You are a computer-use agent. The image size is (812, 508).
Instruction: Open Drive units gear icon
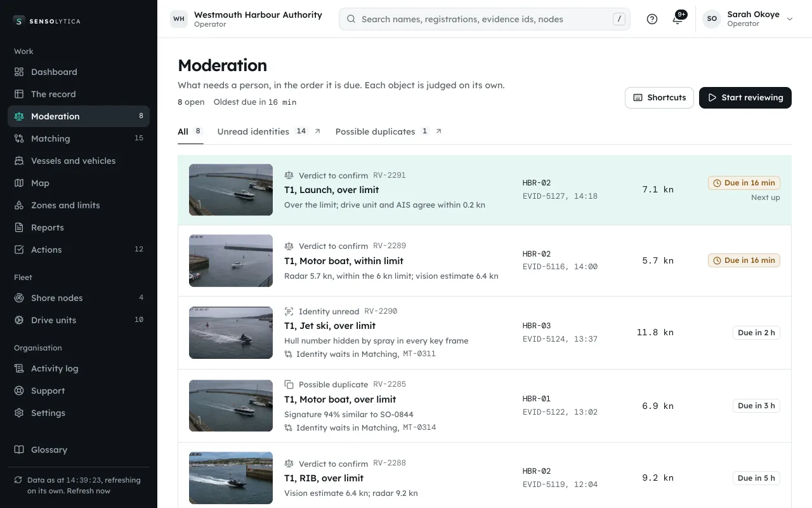(19, 320)
